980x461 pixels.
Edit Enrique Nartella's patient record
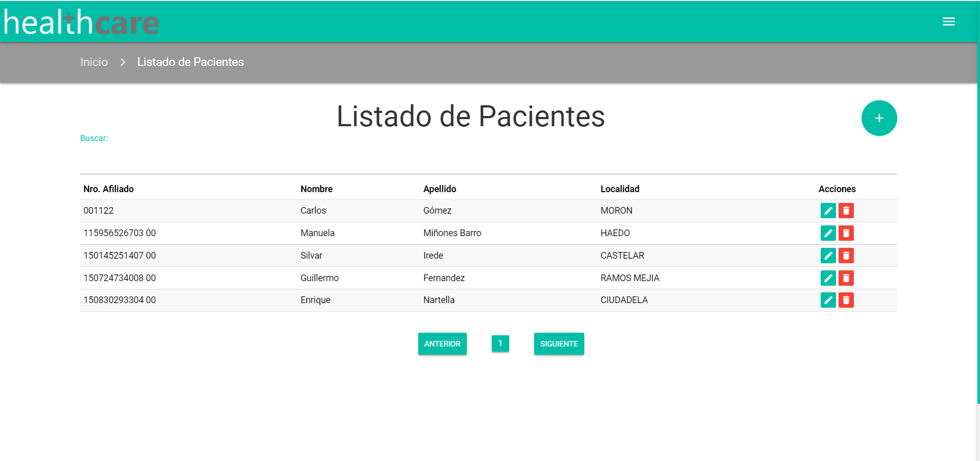[x=828, y=300]
